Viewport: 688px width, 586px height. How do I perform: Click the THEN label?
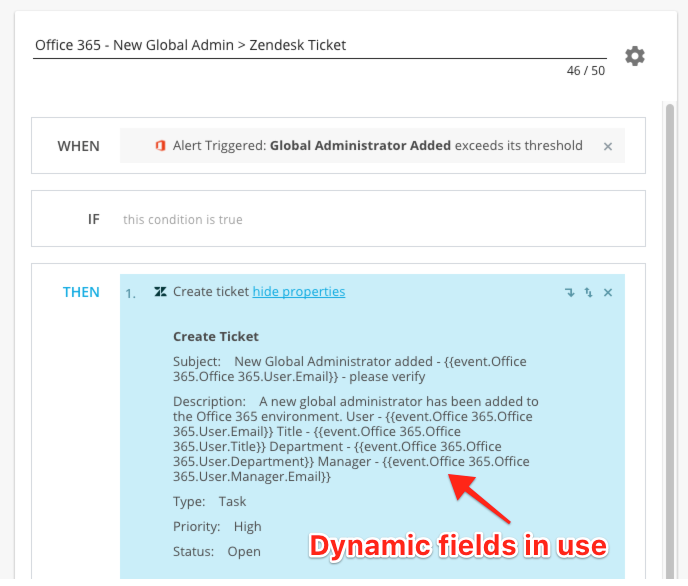click(x=81, y=292)
